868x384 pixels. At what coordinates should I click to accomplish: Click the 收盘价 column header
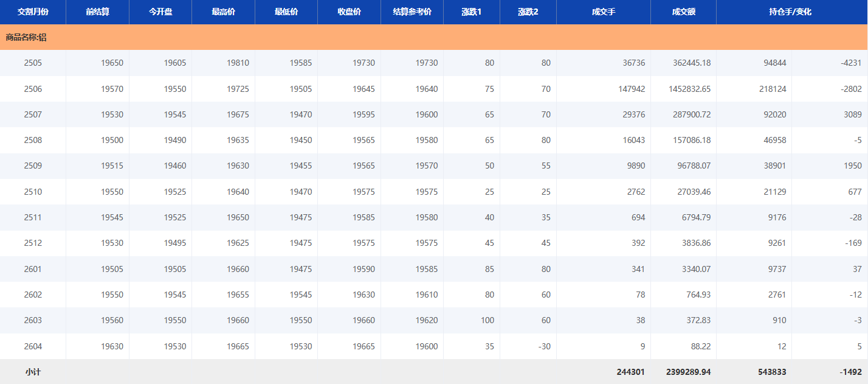(349, 12)
